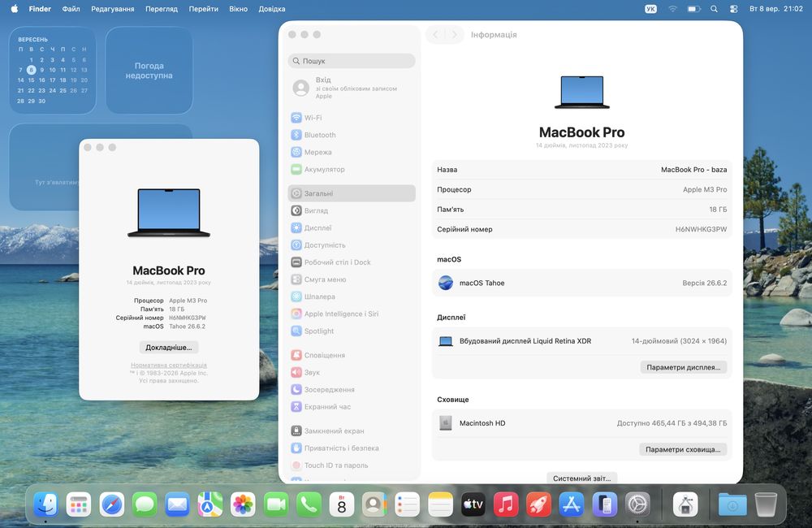Open Launchpad apps in the Dock

click(x=79, y=504)
